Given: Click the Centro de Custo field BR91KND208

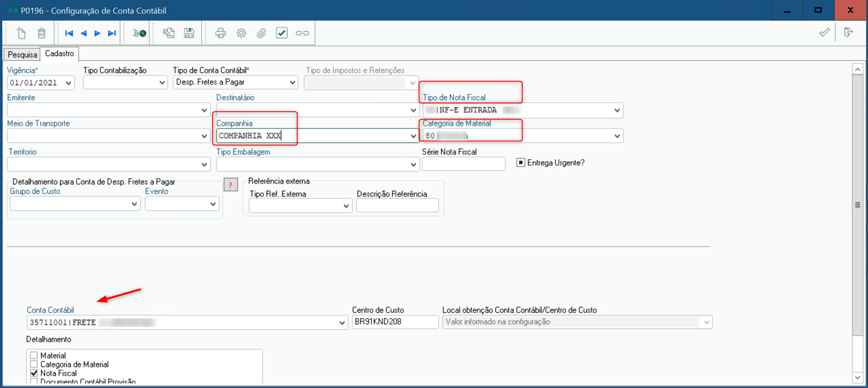Looking at the screenshot, I should [395, 322].
